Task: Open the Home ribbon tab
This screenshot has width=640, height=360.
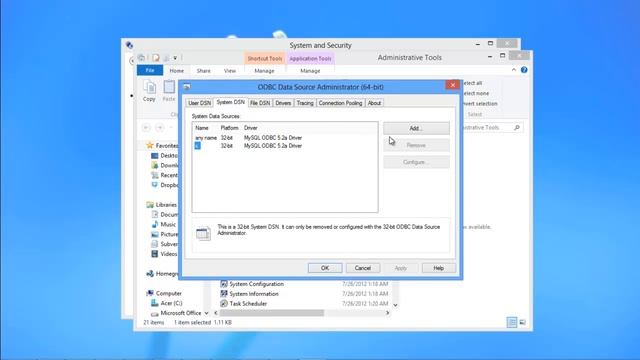Action: point(177,71)
